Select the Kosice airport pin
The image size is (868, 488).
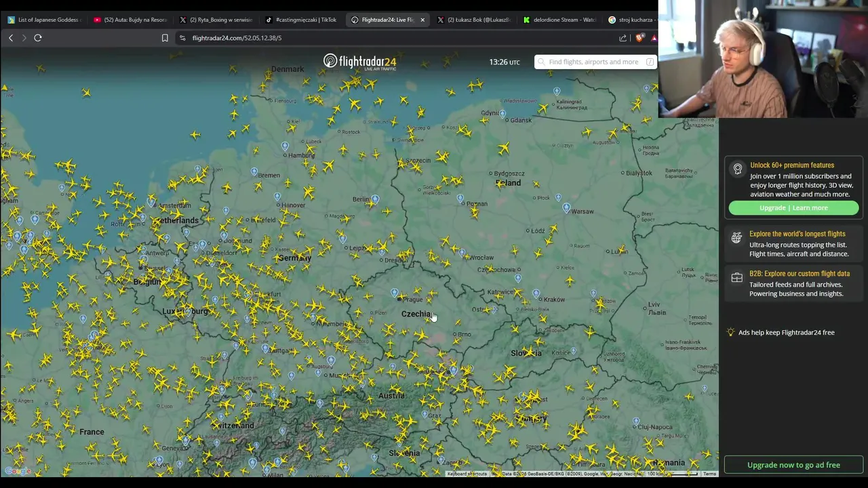[x=574, y=351]
